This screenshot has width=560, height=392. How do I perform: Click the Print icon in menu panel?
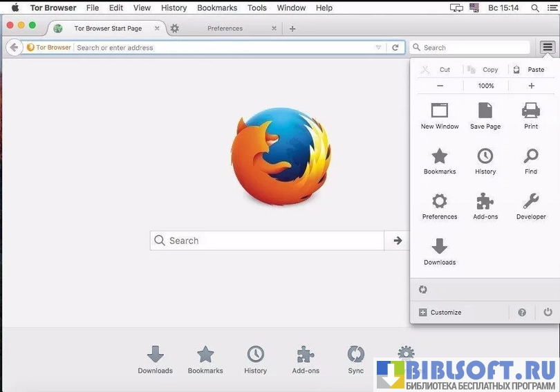pos(530,111)
